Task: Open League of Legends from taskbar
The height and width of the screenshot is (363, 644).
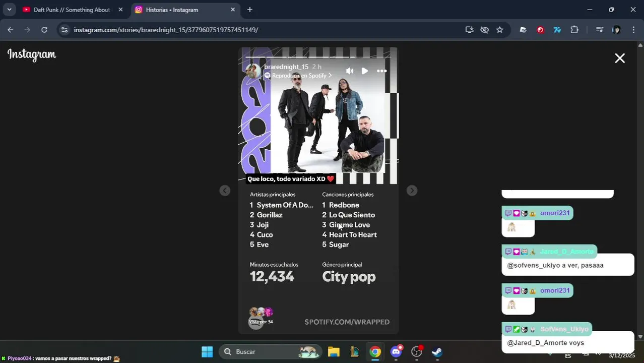Action: pos(354,351)
